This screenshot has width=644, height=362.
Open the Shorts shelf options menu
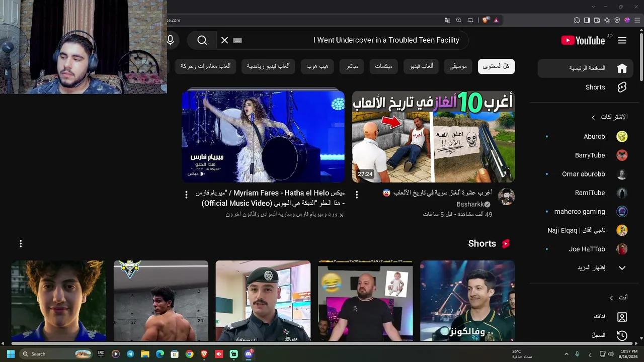(x=21, y=244)
